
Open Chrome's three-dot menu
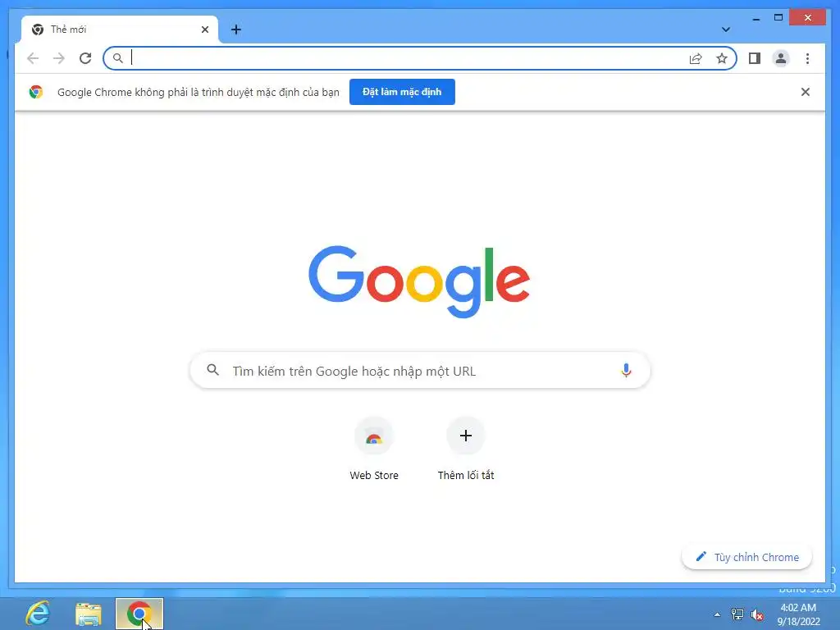(807, 58)
